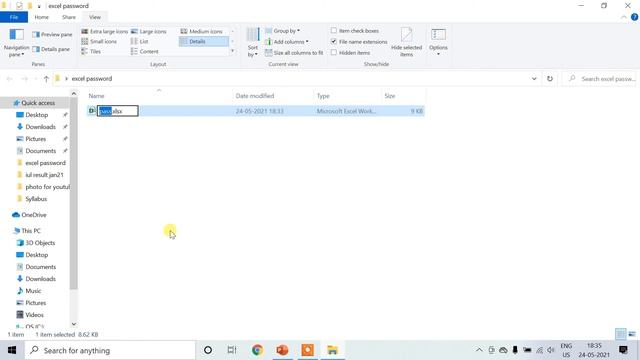Open the Windows Start menu
The width and height of the screenshot is (640, 360).
[12, 350]
